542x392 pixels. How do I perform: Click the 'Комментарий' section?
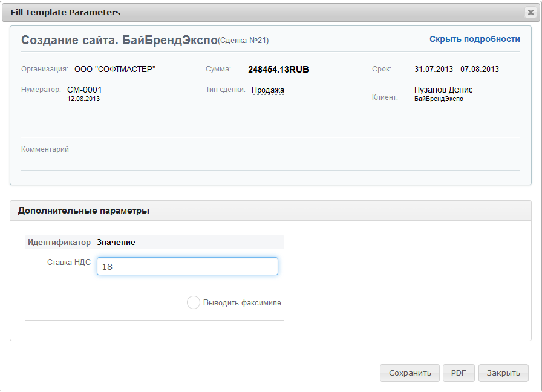[45, 149]
